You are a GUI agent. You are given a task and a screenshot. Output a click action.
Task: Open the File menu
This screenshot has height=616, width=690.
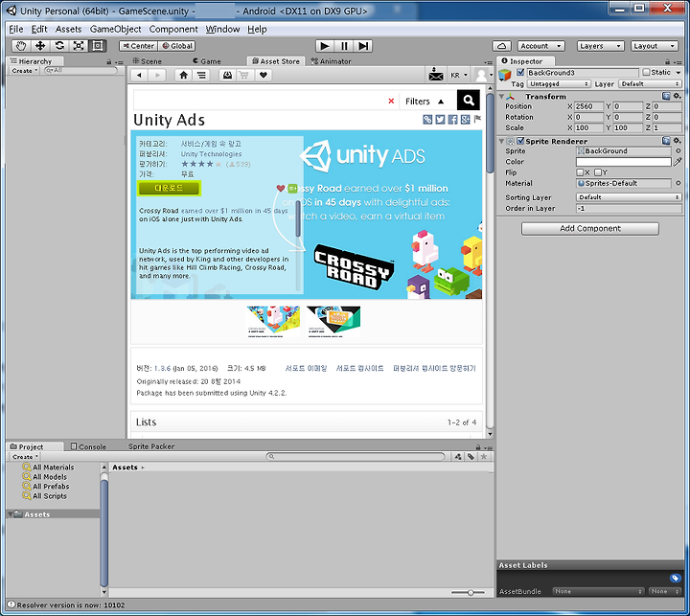(16, 29)
